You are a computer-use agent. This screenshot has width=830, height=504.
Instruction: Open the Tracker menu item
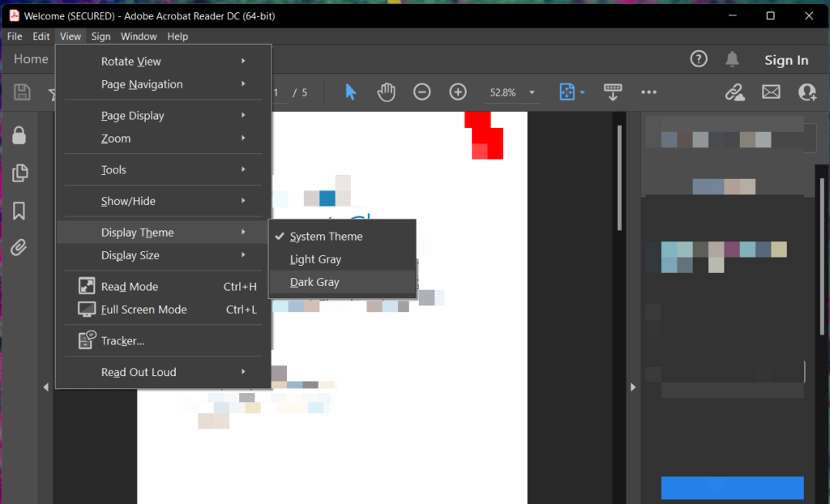[x=128, y=340]
